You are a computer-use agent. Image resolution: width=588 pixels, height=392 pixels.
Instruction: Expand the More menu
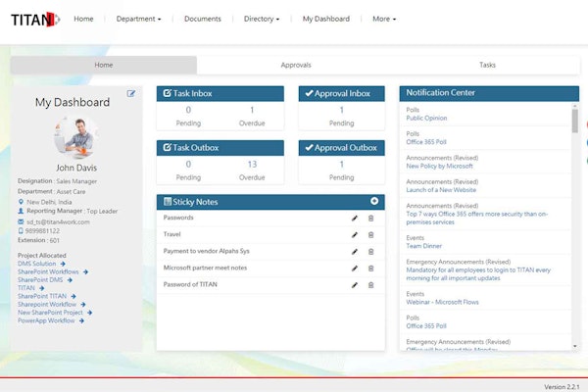384,19
